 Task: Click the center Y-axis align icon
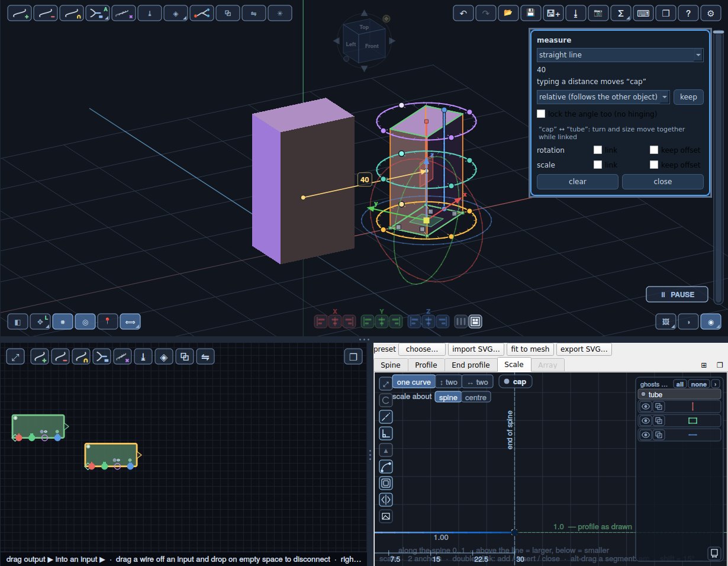[382, 321]
